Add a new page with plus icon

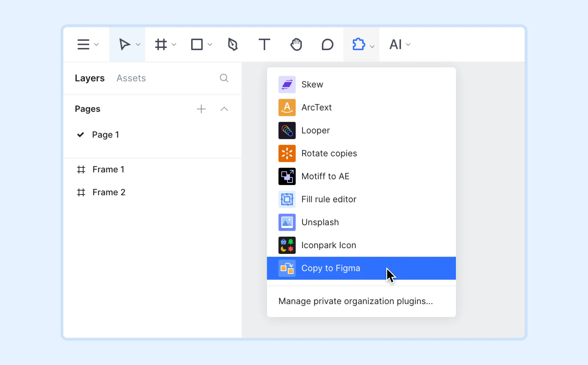pyautogui.click(x=201, y=109)
